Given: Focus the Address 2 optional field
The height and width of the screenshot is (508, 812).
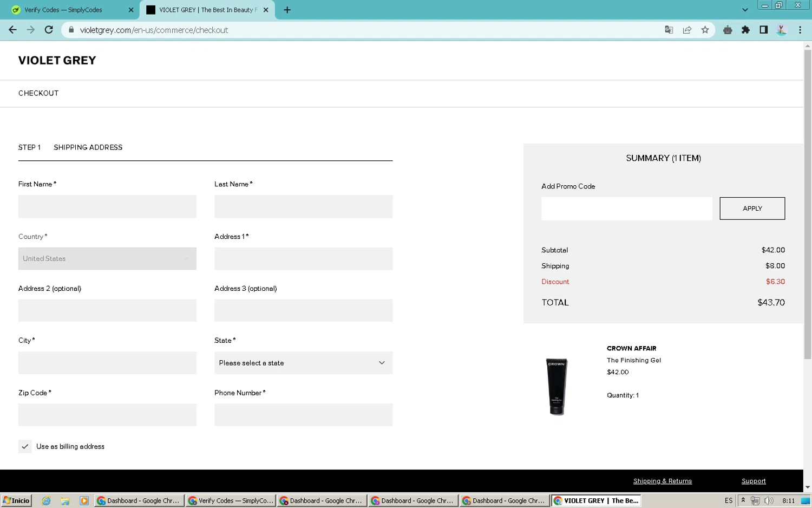Looking at the screenshot, I should (x=107, y=310).
